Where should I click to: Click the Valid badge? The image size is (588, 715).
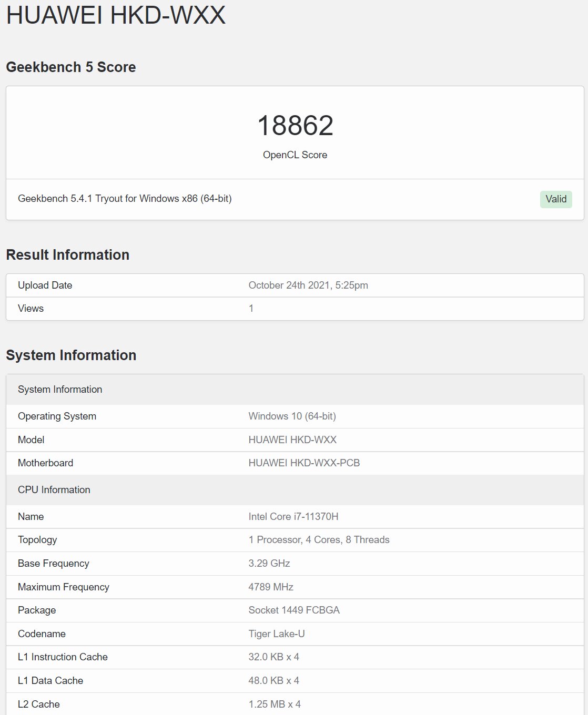click(556, 199)
